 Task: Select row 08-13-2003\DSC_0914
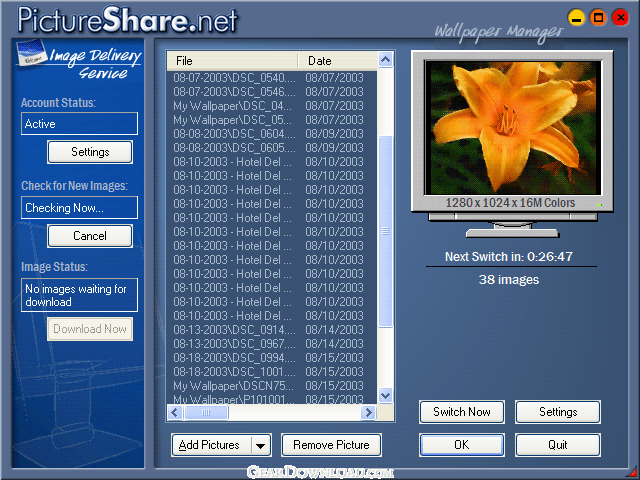click(x=271, y=329)
